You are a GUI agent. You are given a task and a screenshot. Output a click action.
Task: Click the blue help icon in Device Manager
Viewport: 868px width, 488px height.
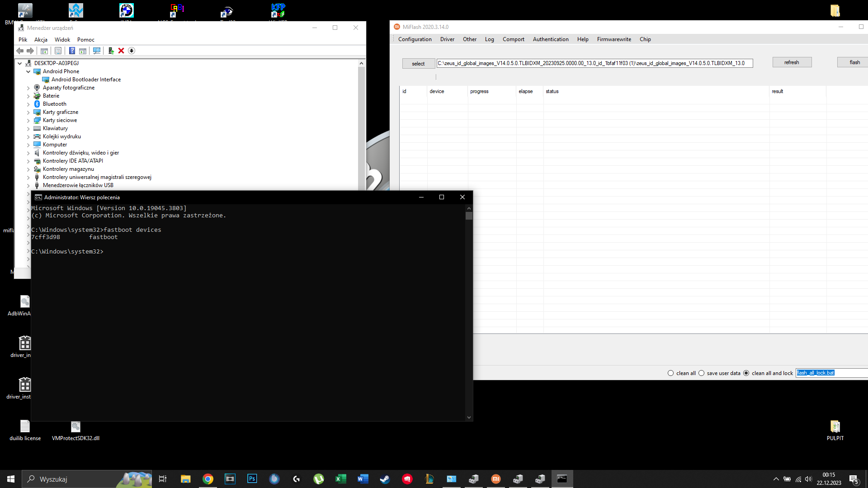click(72, 51)
